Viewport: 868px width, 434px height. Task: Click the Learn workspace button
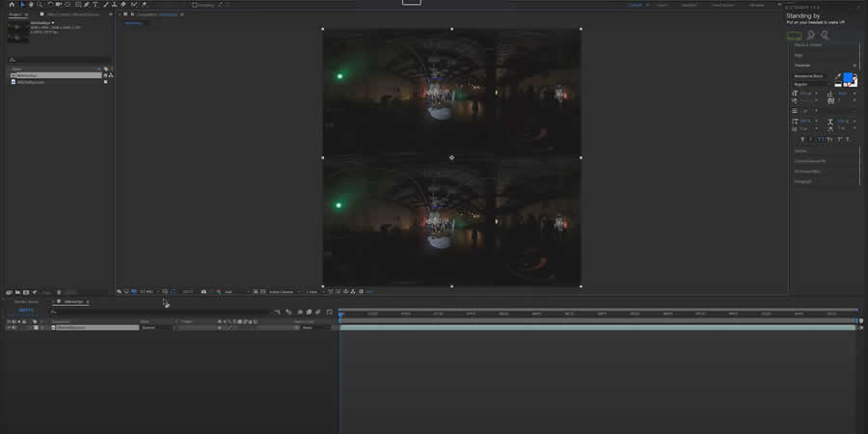662,5
